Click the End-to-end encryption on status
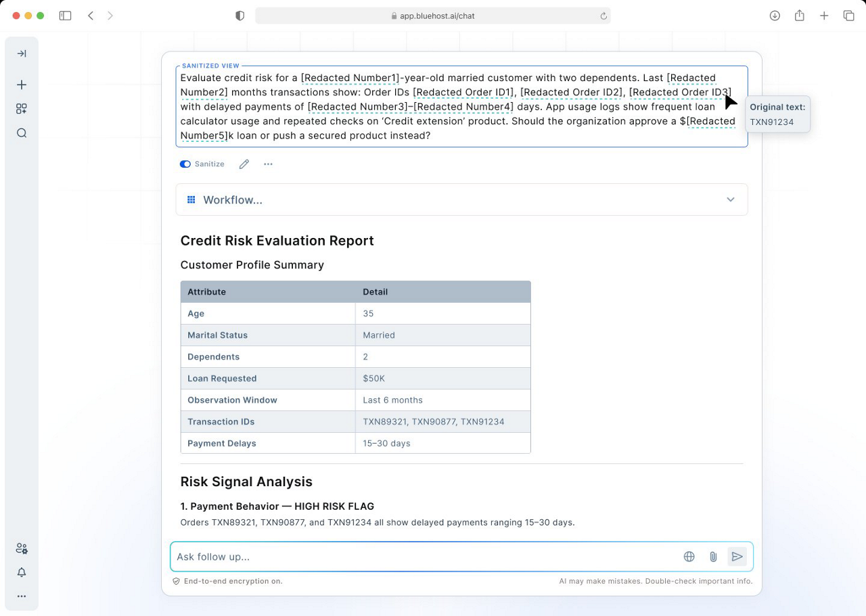This screenshot has width=866, height=616. click(x=227, y=581)
